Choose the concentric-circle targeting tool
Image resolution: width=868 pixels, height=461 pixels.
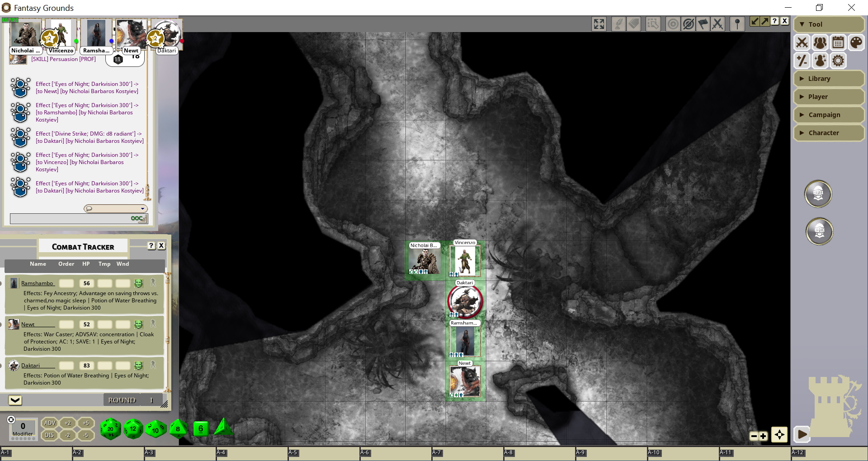[673, 24]
